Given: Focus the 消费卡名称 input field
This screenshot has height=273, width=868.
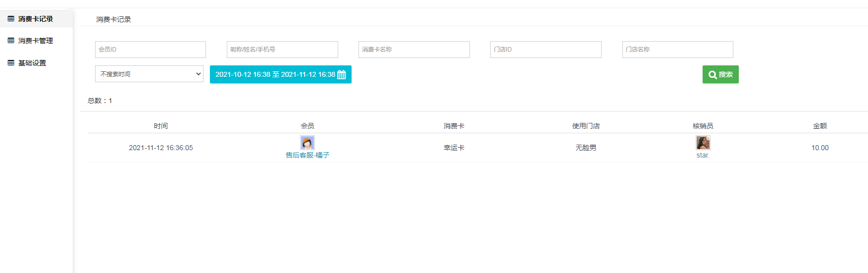Looking at the screenshot, I should pos(414,50).
